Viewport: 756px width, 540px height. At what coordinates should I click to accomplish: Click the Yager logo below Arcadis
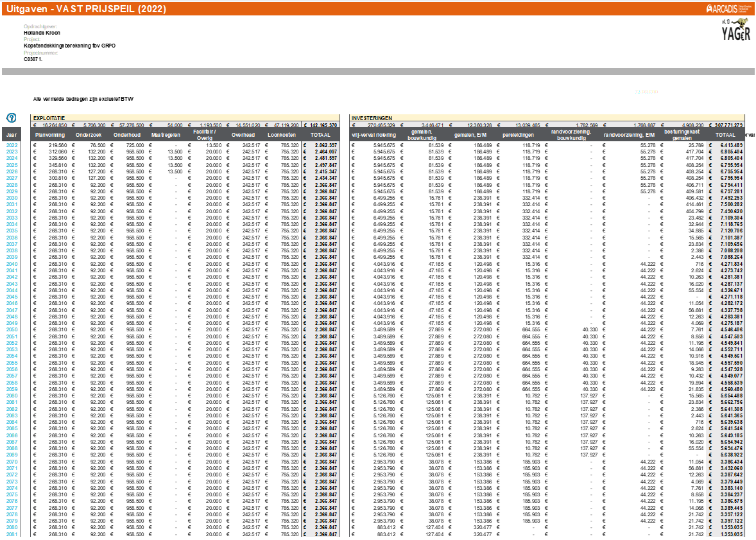click(735, 30)
